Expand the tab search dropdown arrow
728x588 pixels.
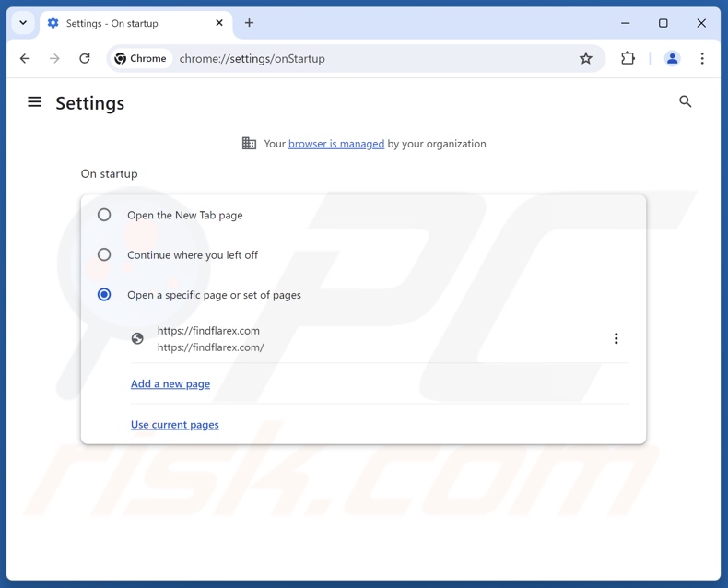tap(23, 23)
